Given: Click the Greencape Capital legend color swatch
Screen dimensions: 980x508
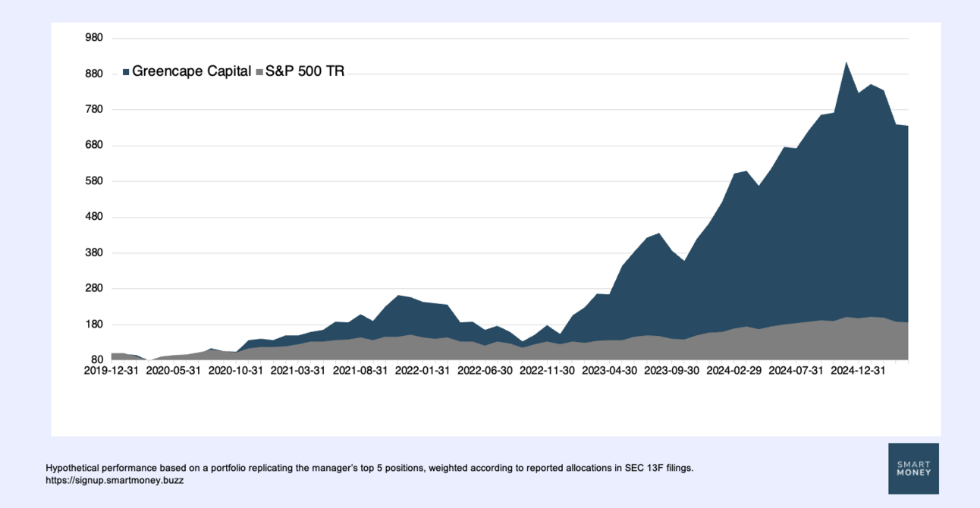Looking at the screenshot, I should pyautogui.click(x=126, y=72).
